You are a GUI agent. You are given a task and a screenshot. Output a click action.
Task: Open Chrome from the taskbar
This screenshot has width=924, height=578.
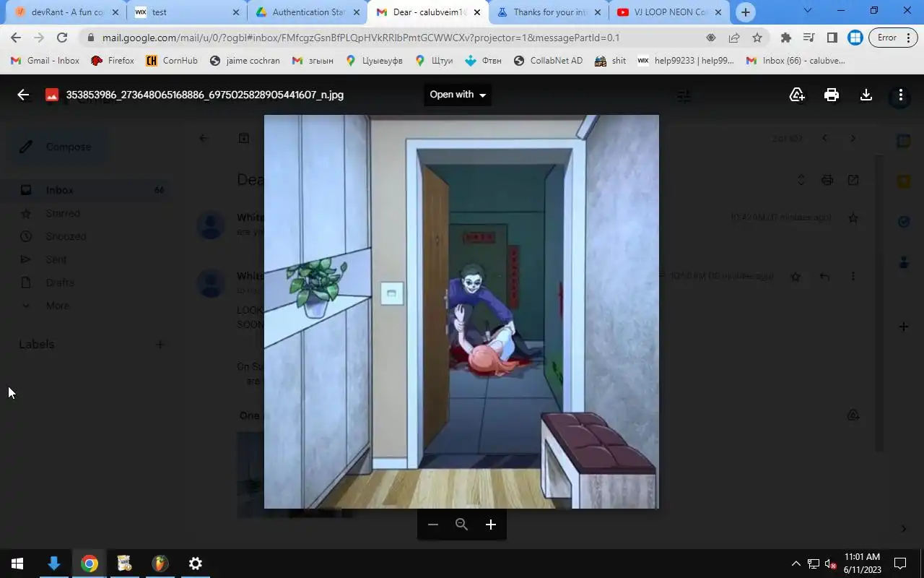90,564
